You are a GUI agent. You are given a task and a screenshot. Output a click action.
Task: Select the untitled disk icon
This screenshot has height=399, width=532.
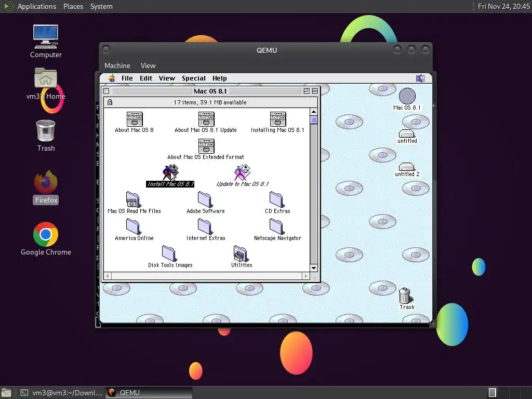(406, 134)
